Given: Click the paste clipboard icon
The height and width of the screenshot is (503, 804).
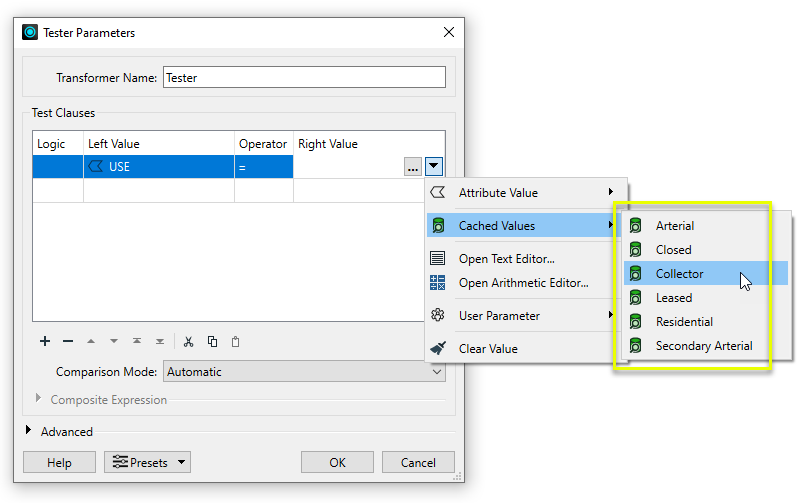Looking at the screenshot, I should 235,341.
